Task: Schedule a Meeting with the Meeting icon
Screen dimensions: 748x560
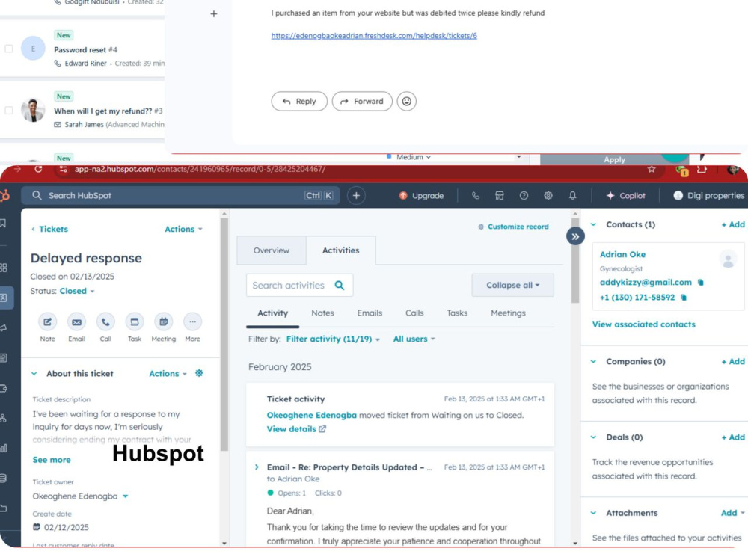Action: (x=164, y=322)
